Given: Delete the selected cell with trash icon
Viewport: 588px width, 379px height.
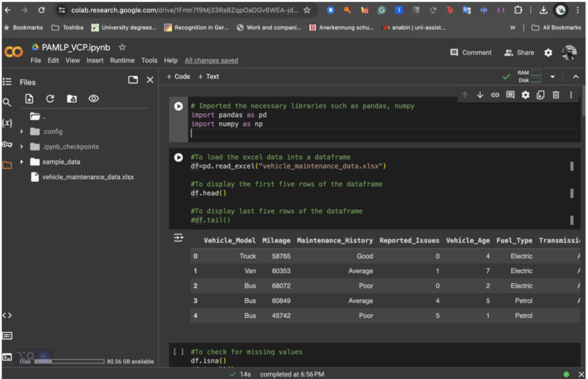Looking at the screenshot, I should (x=556, y=95).
